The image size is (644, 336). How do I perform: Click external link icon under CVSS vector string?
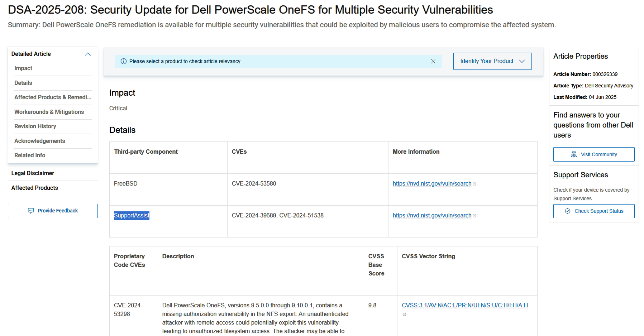(404, 315)
